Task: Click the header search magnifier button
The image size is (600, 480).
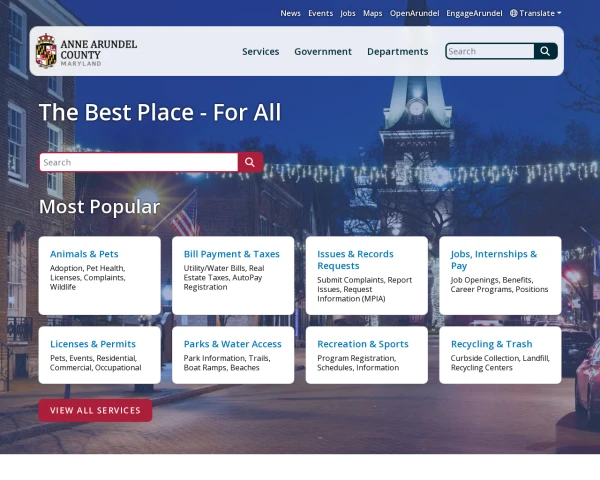Action: 545,51
